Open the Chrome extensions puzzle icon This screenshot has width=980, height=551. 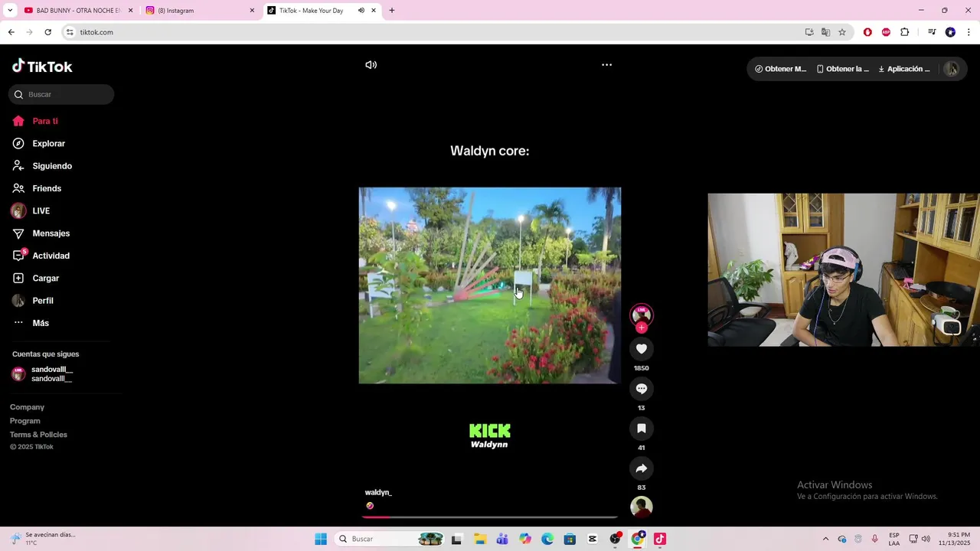pyautogui.click(x=905, y=32)
